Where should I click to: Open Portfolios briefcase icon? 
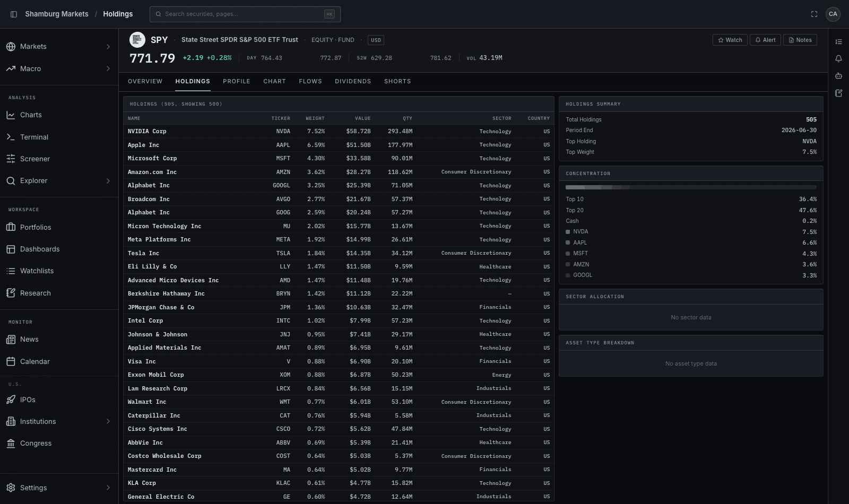pyautogui.click(x=11, y=227)
